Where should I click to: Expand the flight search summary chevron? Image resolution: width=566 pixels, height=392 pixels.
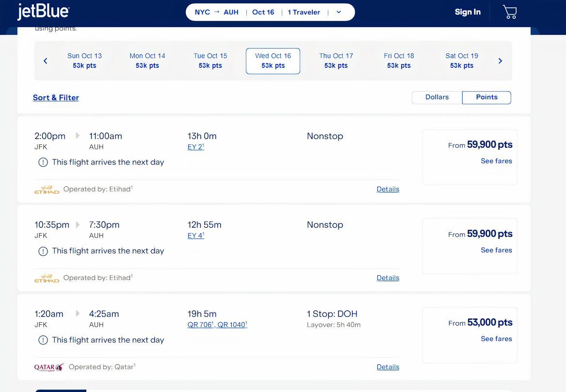[x=338, y=12]
